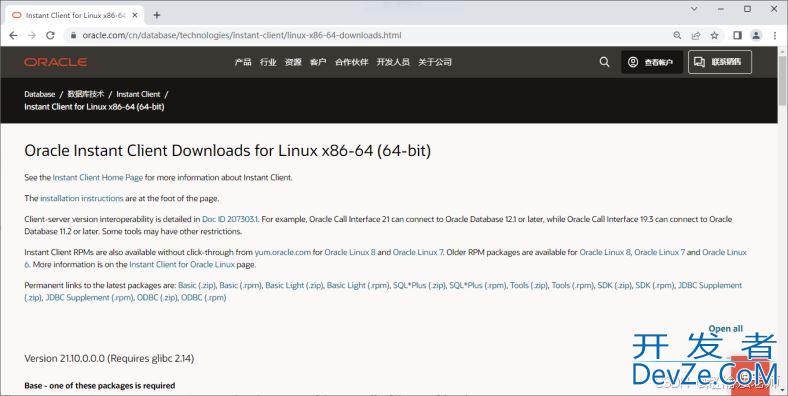The image size is (788, 396).
Task: Close the Instant Client for Linux tab
Action: tap(135, 15)
